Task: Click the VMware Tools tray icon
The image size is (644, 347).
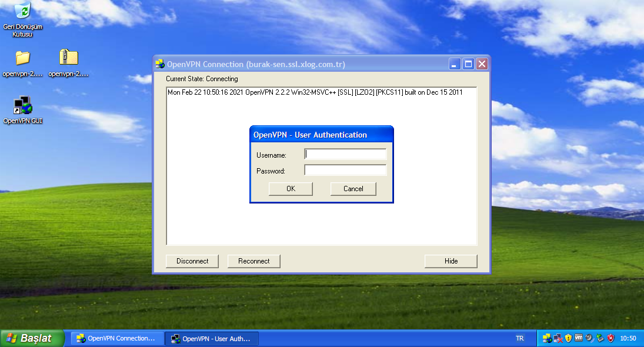Action: tap(579, 338)
